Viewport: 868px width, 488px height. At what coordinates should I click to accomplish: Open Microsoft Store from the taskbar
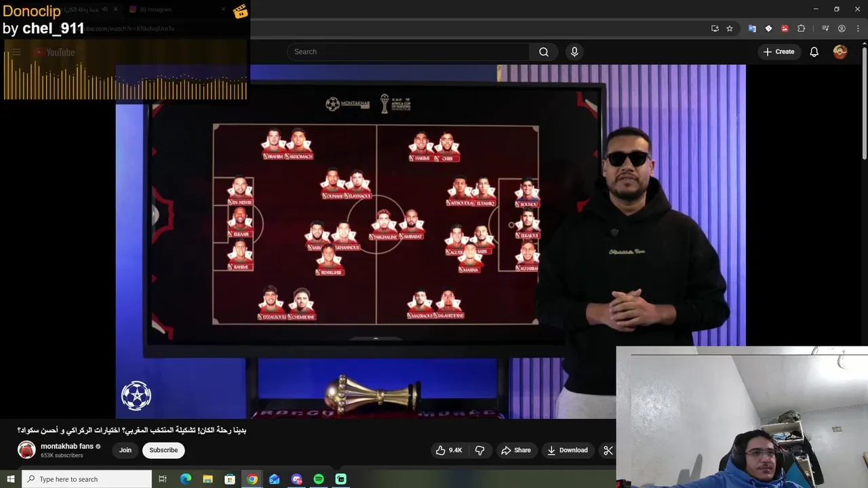pyautogui.click(x=230, y=479)
